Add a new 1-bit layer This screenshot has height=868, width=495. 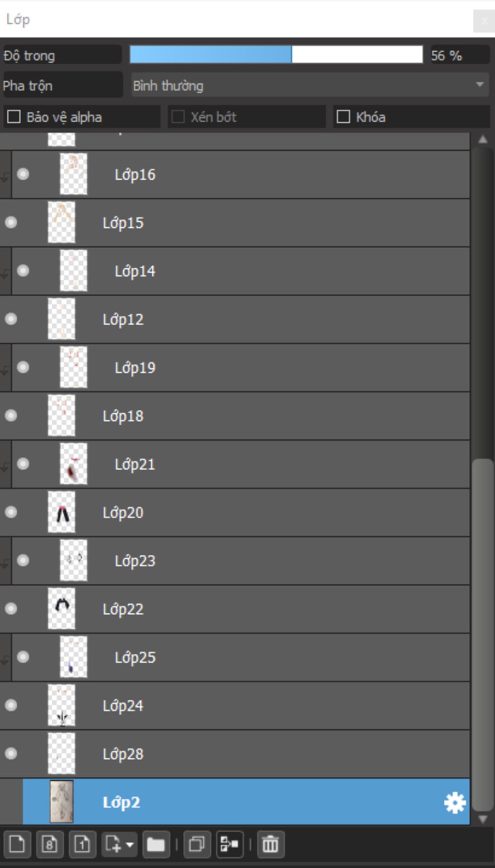(82, 844)
